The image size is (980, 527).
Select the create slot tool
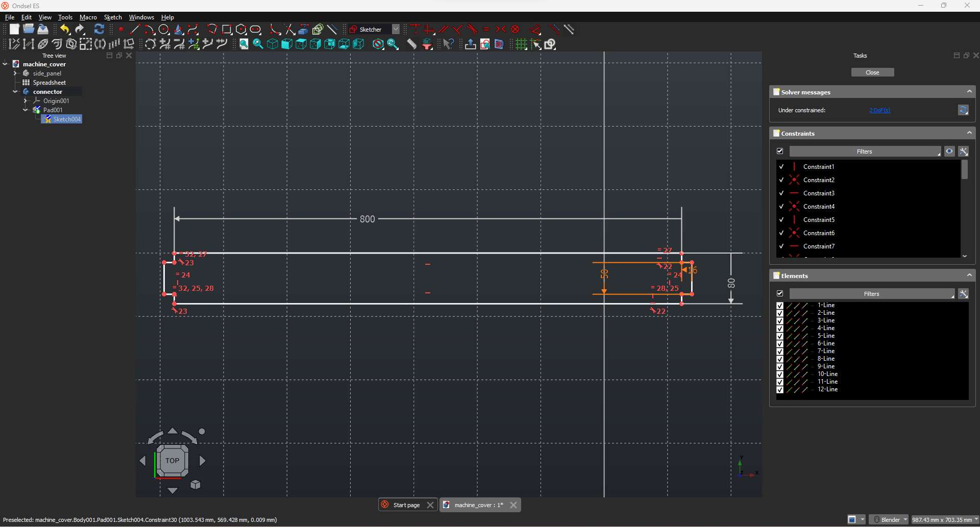pos(256,30)
